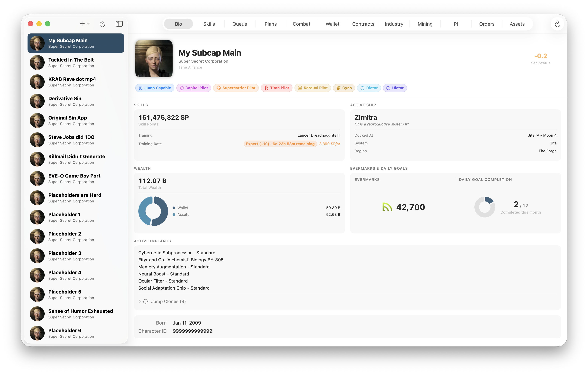588x374 pixels.
Task: Switch to the Wallet tab
Action: pos(332,24)
